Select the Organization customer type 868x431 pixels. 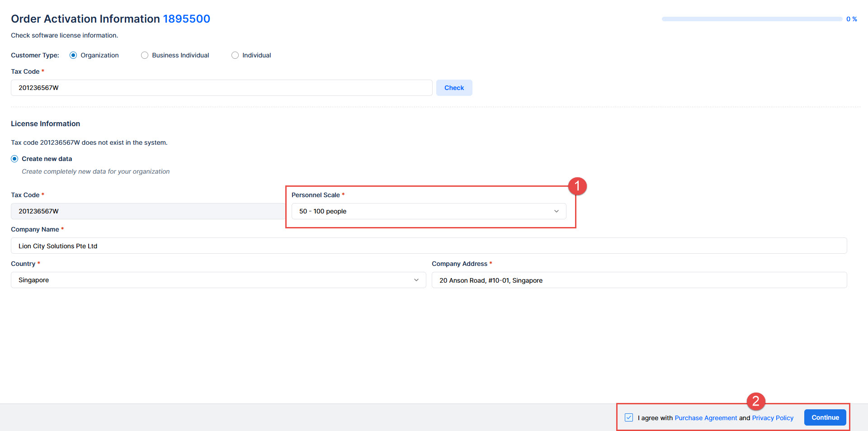pos(73,55)
